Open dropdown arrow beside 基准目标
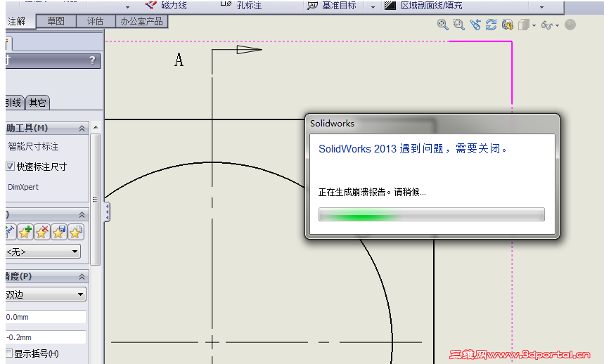Viewport: 604px width, 364px height. click(x=373, y=7)
